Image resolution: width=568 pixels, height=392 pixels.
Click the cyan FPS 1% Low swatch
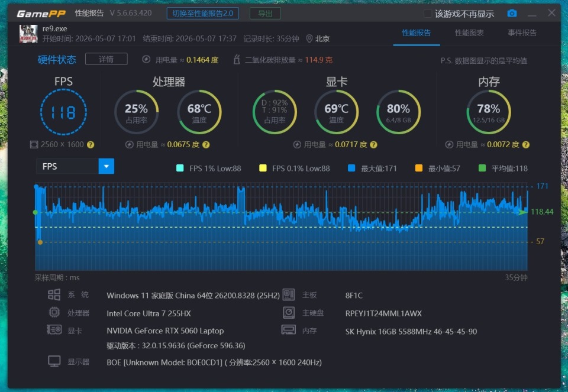180,168
